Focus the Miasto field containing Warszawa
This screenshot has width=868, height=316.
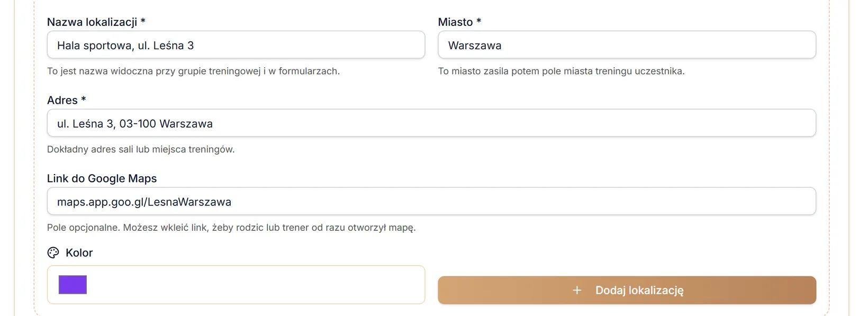pyautogui.click(x=627, y=45)
